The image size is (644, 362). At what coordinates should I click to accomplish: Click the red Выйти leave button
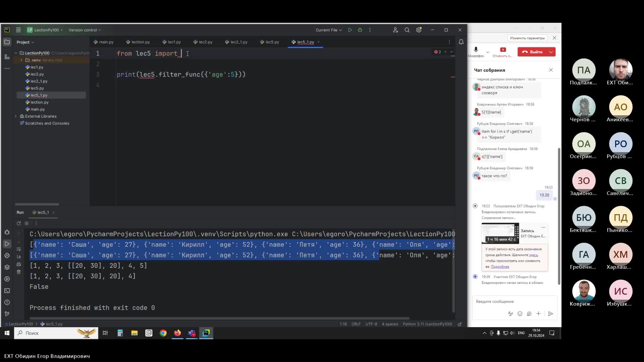(x=533, y=52)
